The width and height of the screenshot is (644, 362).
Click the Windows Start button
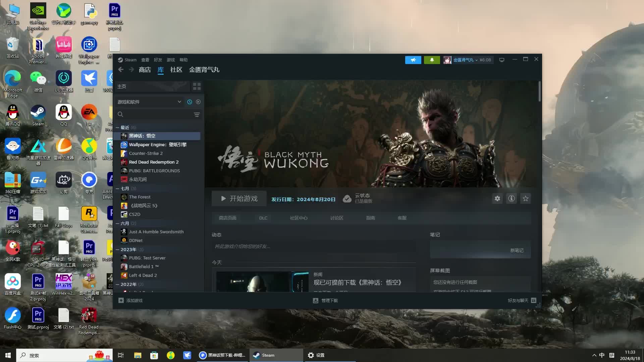tap(8, 355)
